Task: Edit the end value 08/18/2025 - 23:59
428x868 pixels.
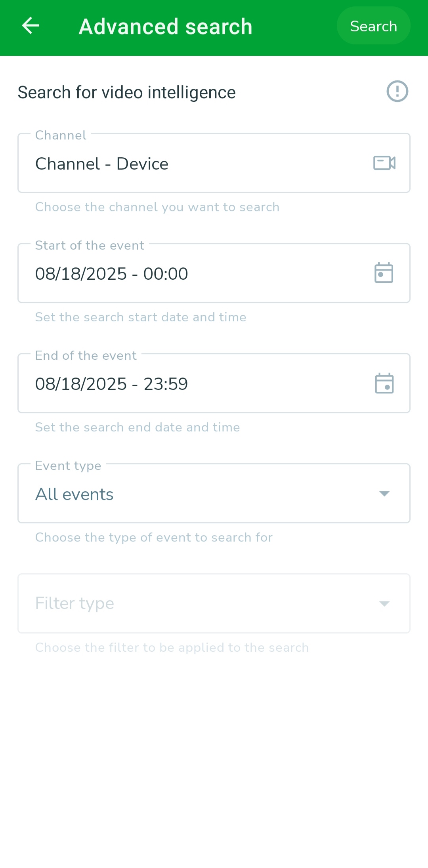Action: pos(111,384)
